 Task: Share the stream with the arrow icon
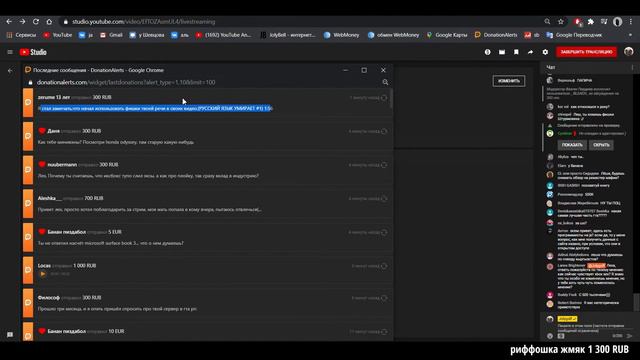coord(530,52)
